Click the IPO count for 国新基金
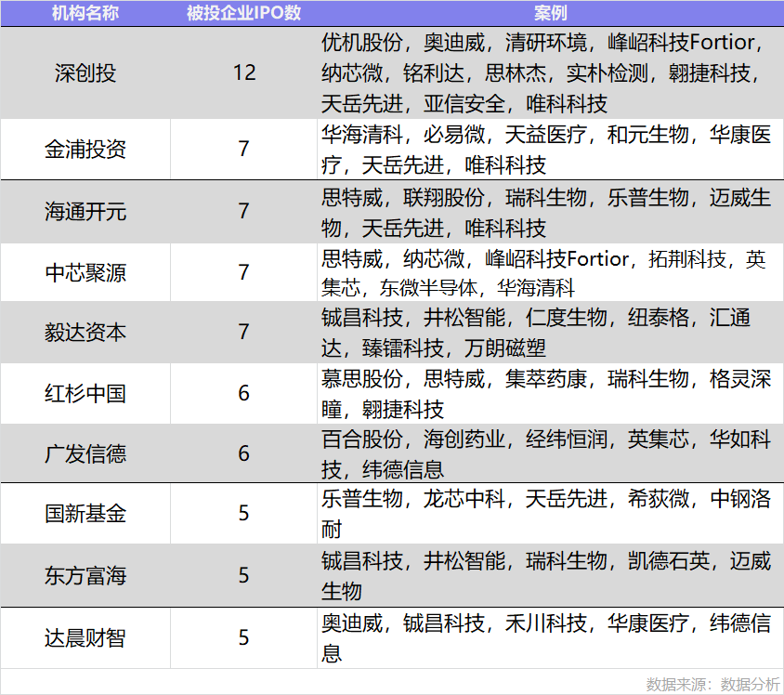 click(x=243, y=514)
